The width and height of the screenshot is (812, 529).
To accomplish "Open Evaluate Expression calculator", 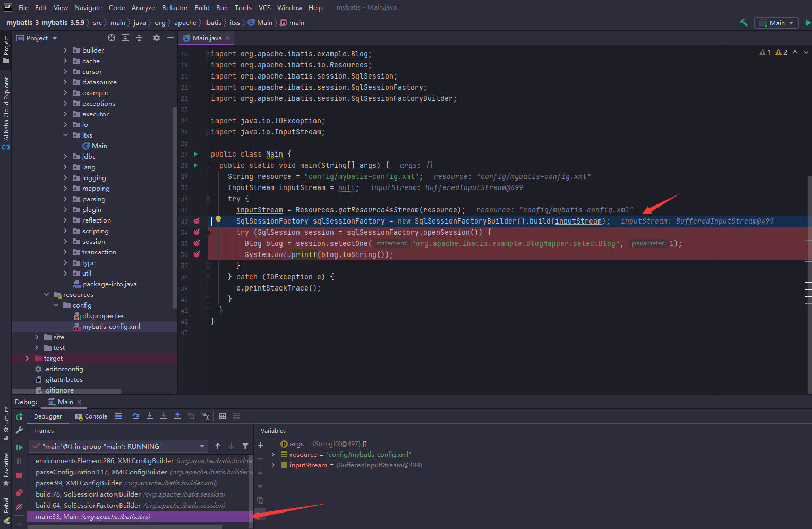I will [x=223, y=416].
